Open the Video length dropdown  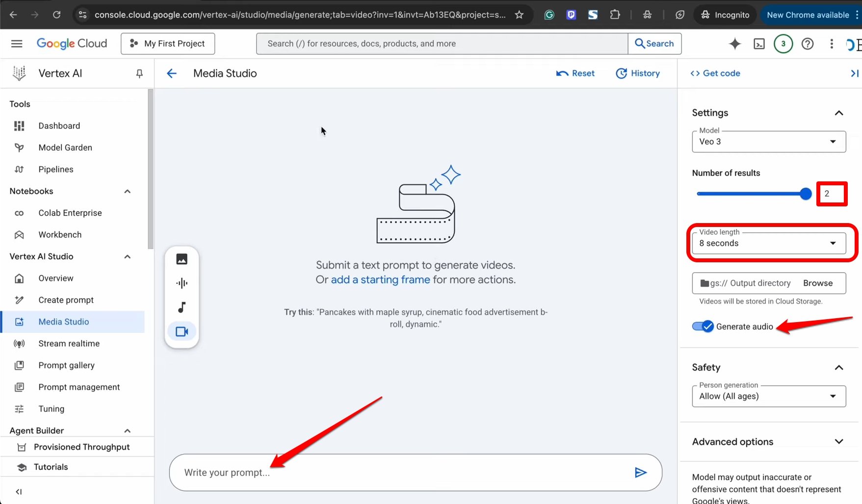pyautogui.click(x=769, y=243)
